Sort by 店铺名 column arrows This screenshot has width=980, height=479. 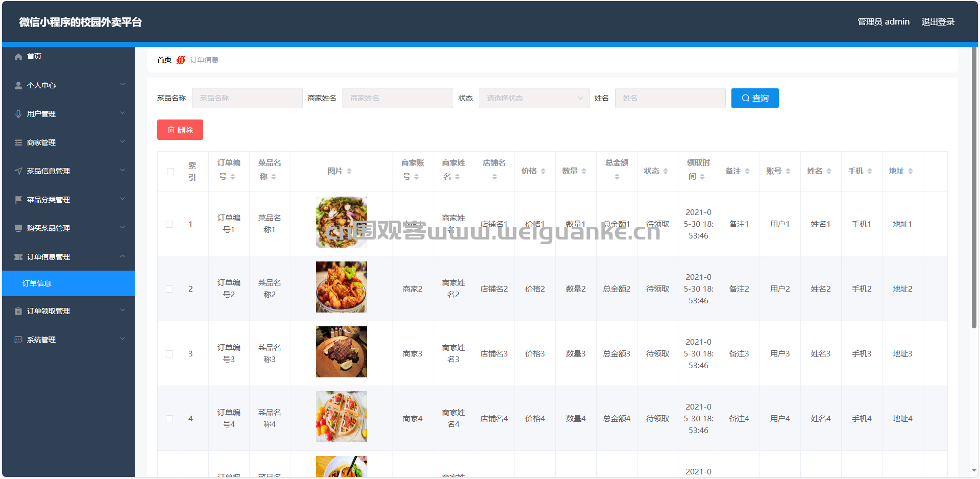[x=495, y=177]
